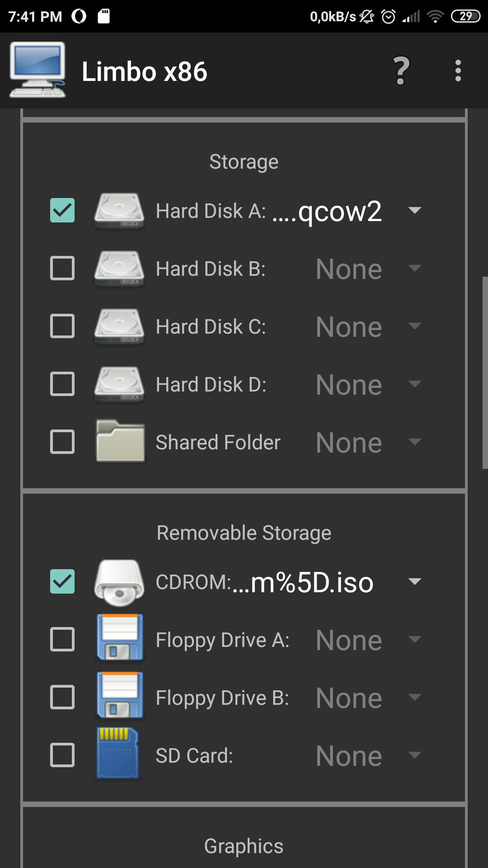Uncheck the Hard Disk A checkbox
This screenshot has width=488, height=868.
tap(62, 211)
